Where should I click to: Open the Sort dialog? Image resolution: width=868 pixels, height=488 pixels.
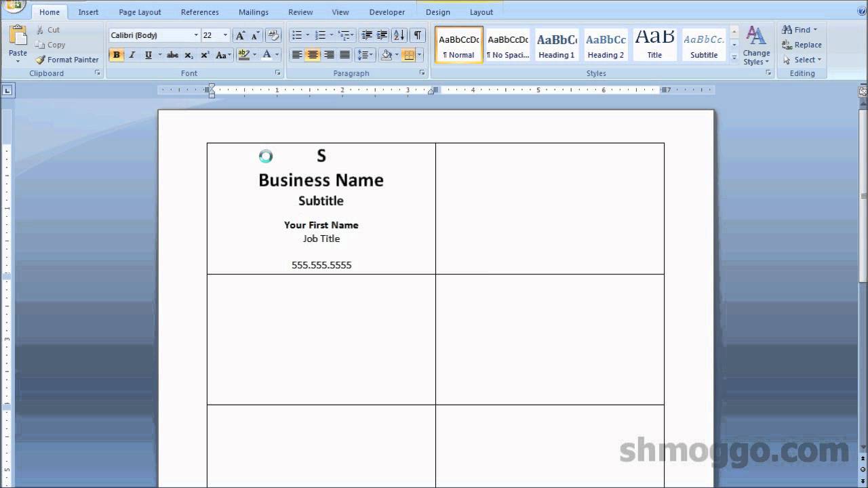click(x=399, y=36)
